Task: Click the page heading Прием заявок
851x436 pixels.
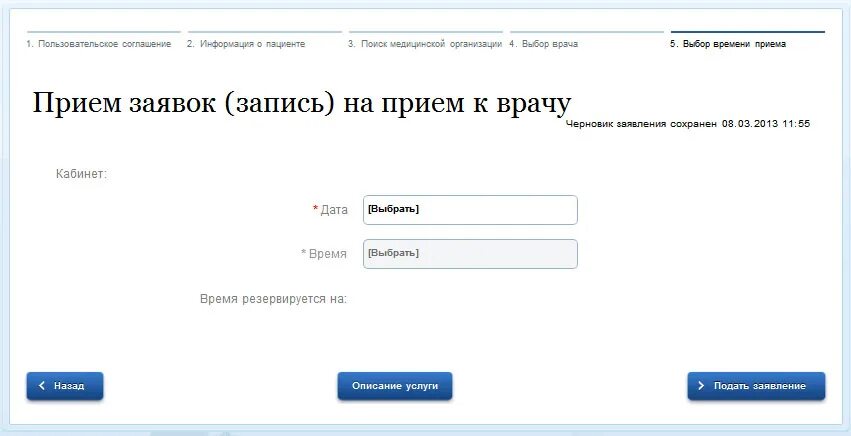Action: pos(302,103)
